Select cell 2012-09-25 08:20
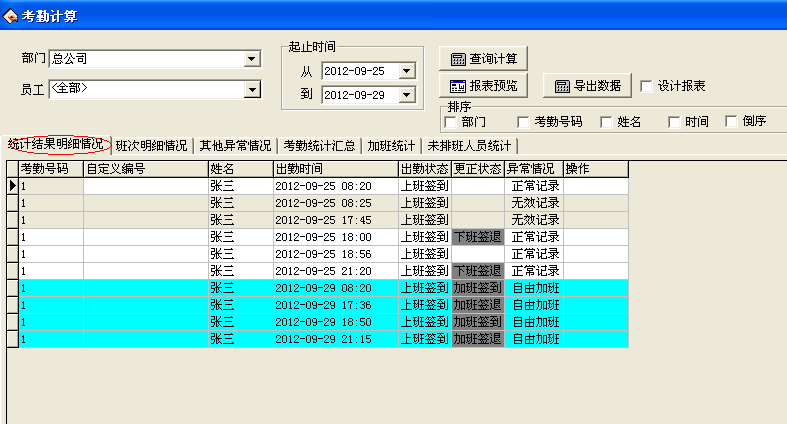Image resolution: width=787 pixels, height=424 pixels. [336, 186]
